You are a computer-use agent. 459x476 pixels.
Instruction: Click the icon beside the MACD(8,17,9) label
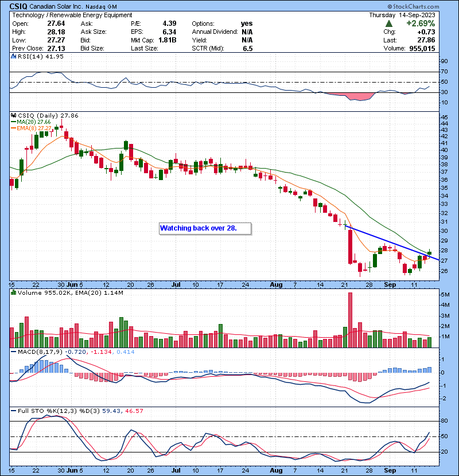click(13, 351)
